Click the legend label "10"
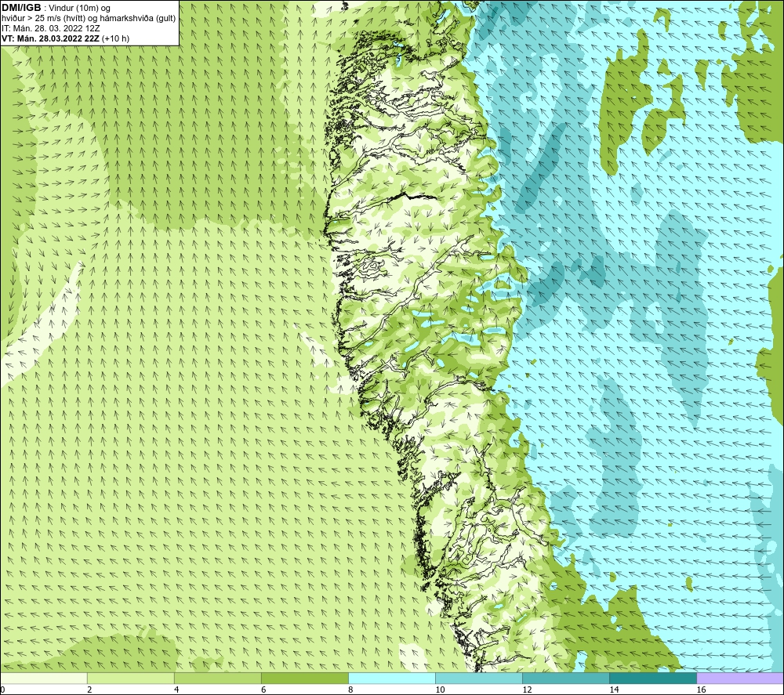The height and width of the screenshot is (695, 784). pyautogui.click(x=440, y=690)
